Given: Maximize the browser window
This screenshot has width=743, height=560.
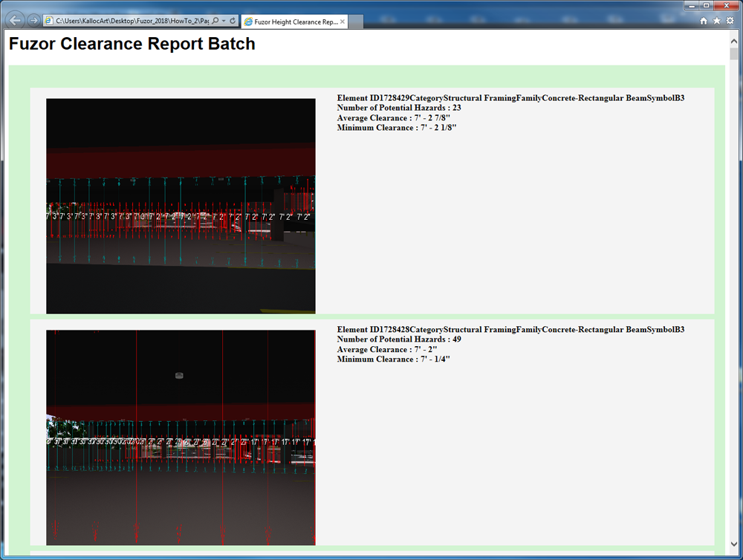Looking at the screenshot, I should pos(706,6).
